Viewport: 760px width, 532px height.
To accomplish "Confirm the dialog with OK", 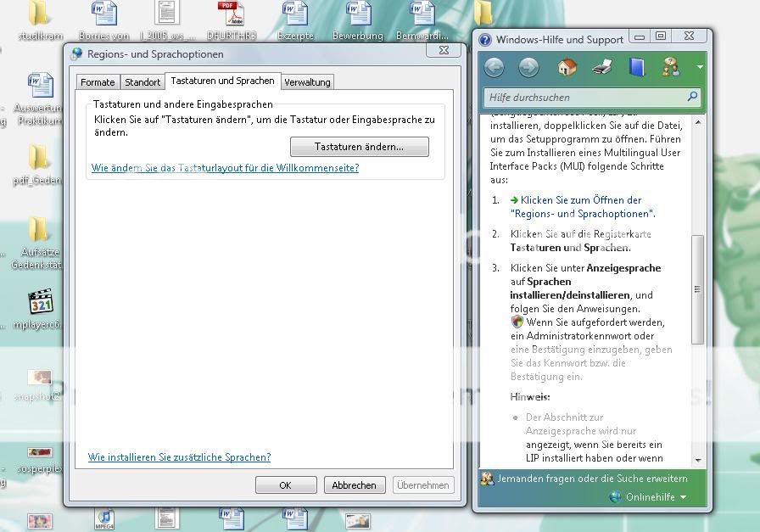I will (x=286, y=485).
